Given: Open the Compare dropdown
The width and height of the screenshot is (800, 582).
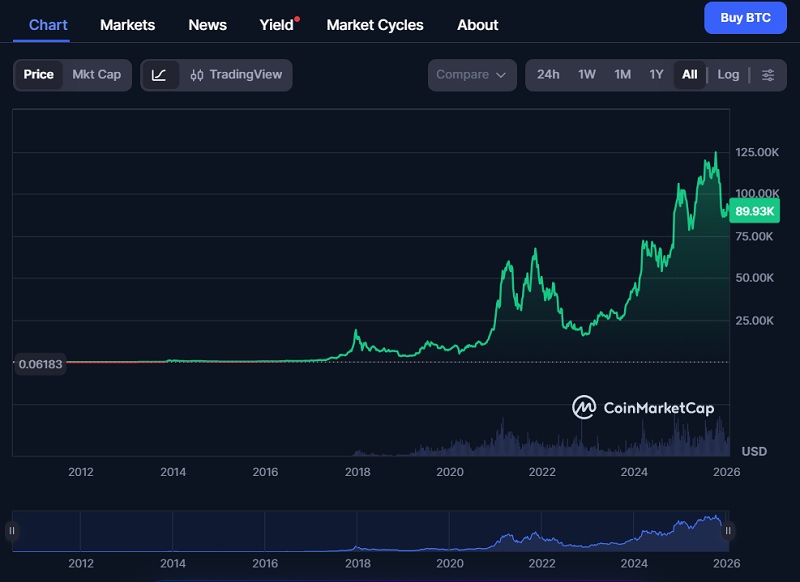Looking at the screenshot, I should [471, 74].
